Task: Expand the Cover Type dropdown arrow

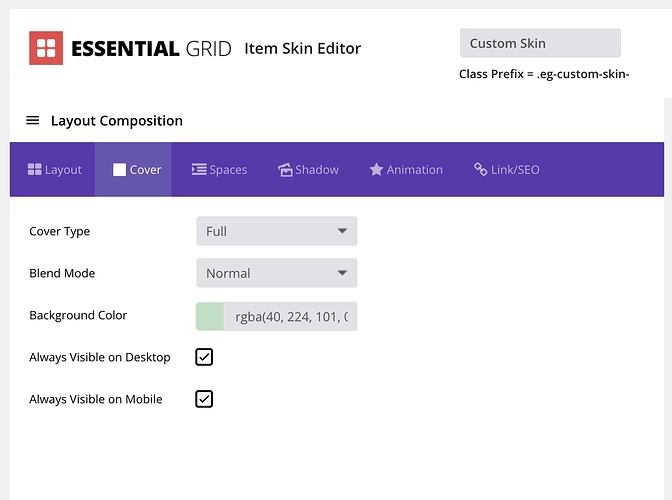Action: point(342,231)
